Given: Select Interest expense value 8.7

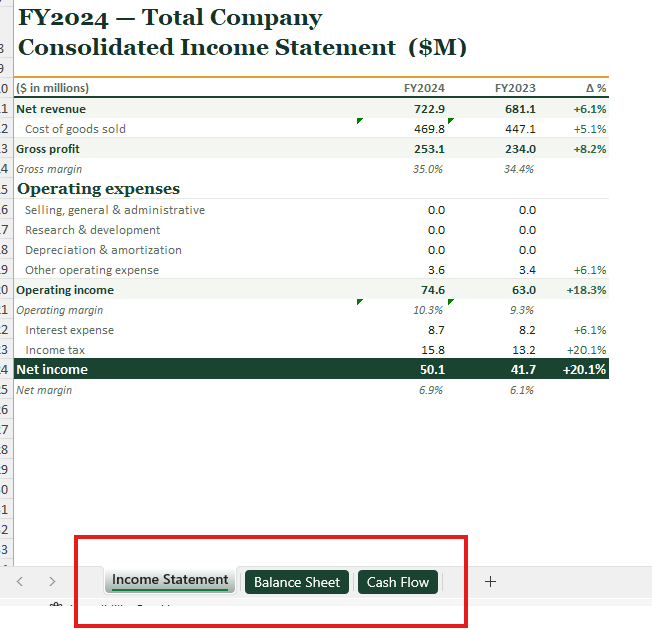Looking at the screenshot, I should click(x=436, y=330).
